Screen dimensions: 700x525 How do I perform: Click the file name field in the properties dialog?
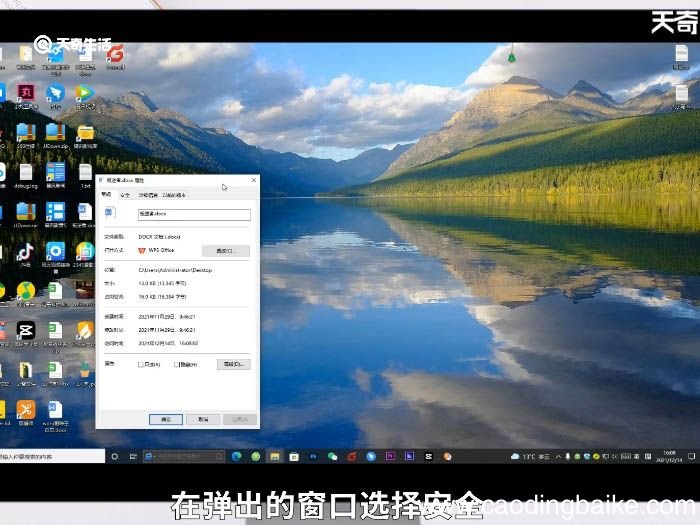(x=194, y=214)
